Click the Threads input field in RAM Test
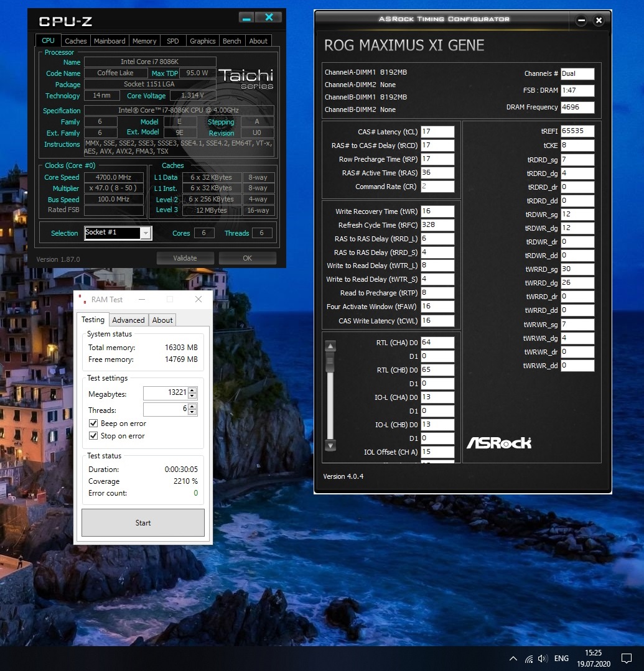This screenshot has height=671, width=644. click(166, 409)
